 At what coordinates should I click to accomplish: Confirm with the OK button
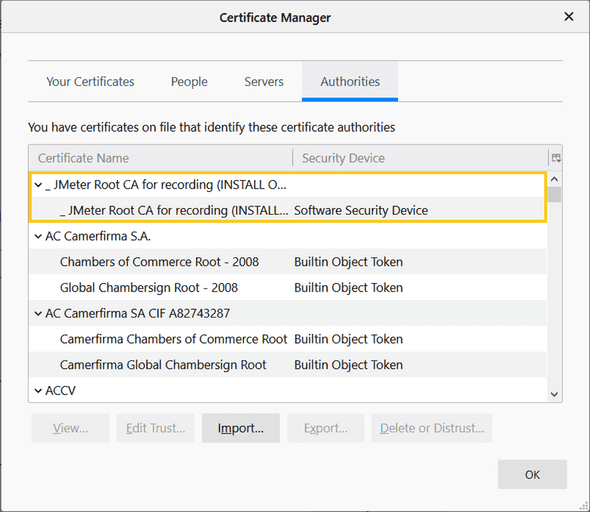point(532,474)
